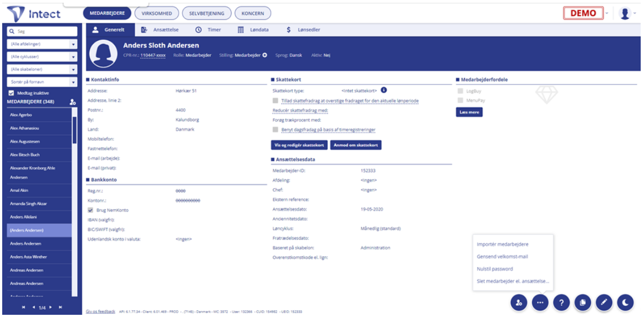This screenshot has height=317, width=644.
Task: Open the Løndata tab
Action: click(253, 30)
